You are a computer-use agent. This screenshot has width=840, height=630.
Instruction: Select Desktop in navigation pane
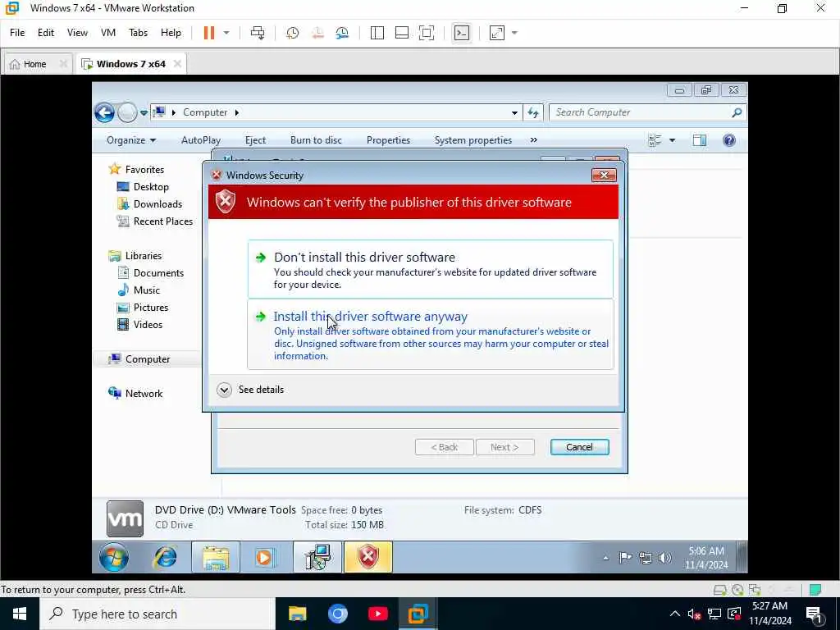143,187
